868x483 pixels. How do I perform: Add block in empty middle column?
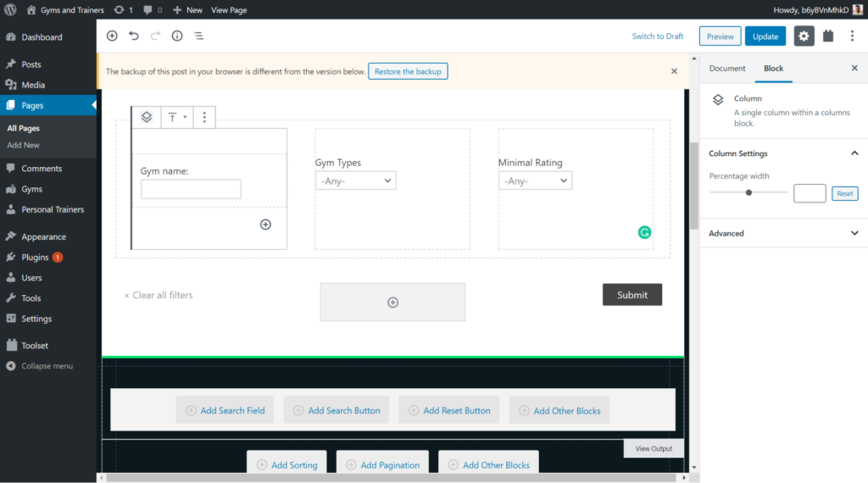click(392, 302)
